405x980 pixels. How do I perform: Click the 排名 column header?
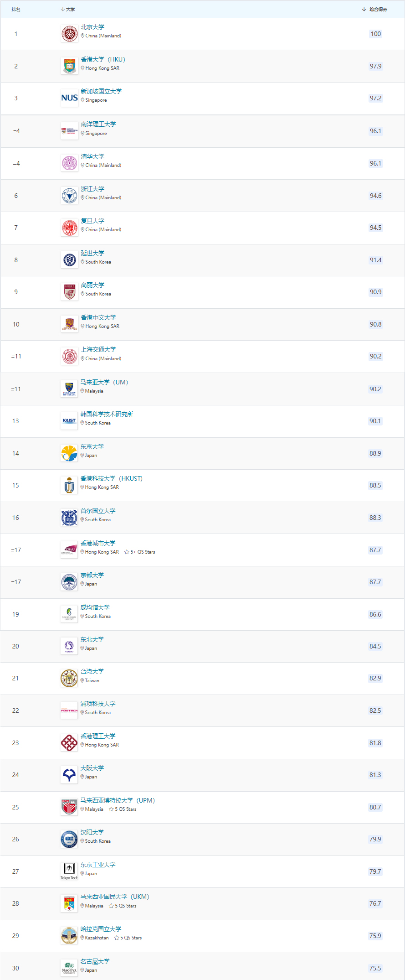tap(16, 9)
